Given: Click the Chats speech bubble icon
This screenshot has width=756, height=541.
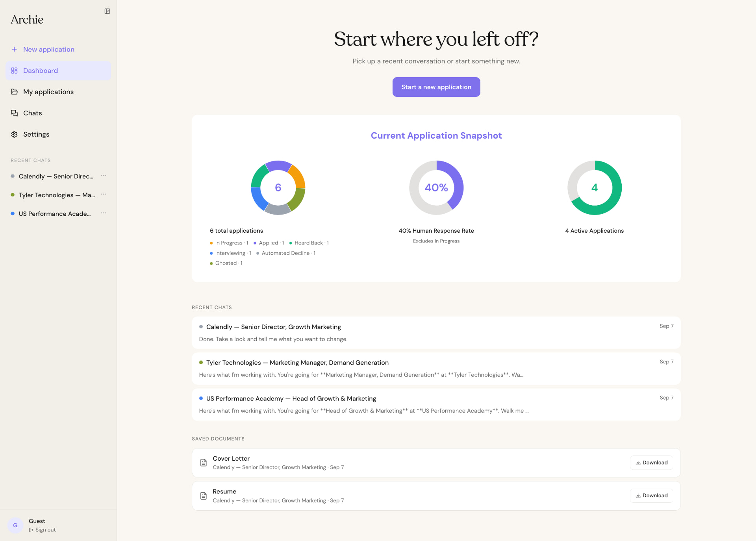Looking at the screenshot, I should [x=14, y=113].
